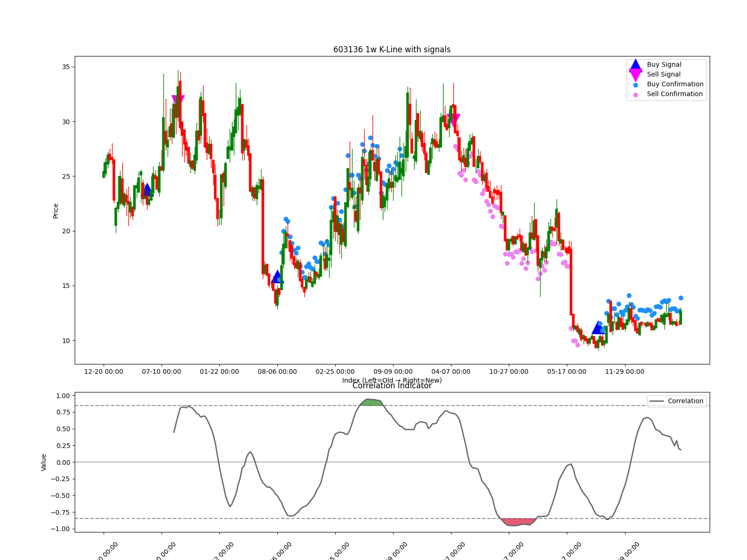
Task: Click the '02-25 00:00' x-axis tick label
Action: point(335,371)
